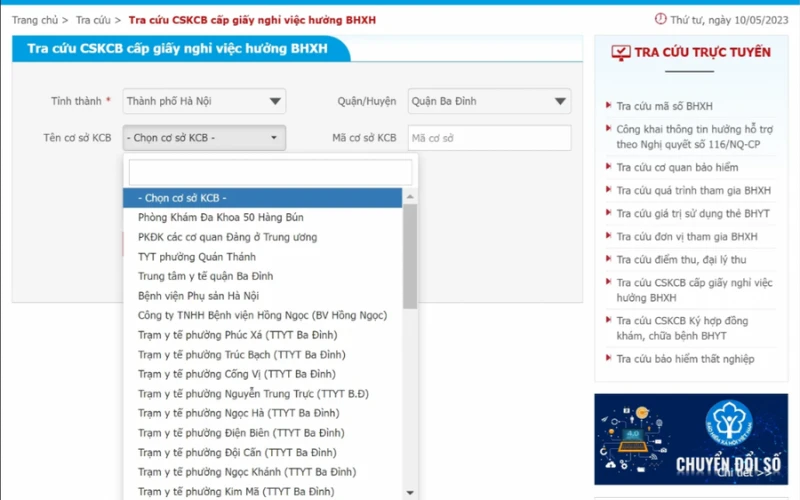Screen dimensions: 800x500
Task: Open the Quận/Huyện dropdown
Action: tap(489, 101)
